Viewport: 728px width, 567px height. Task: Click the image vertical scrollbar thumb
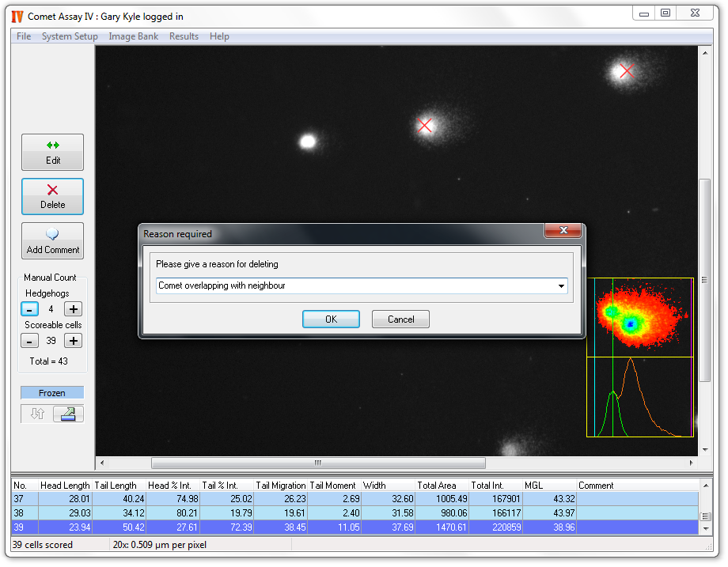pos(705,280)
